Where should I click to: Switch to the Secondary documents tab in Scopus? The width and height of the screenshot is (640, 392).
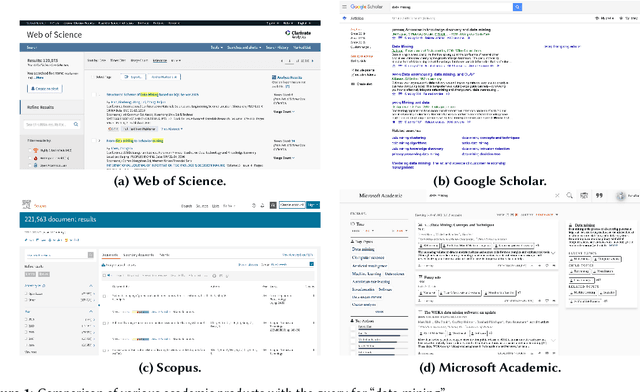pyautogui.click(x=138, y=255)
